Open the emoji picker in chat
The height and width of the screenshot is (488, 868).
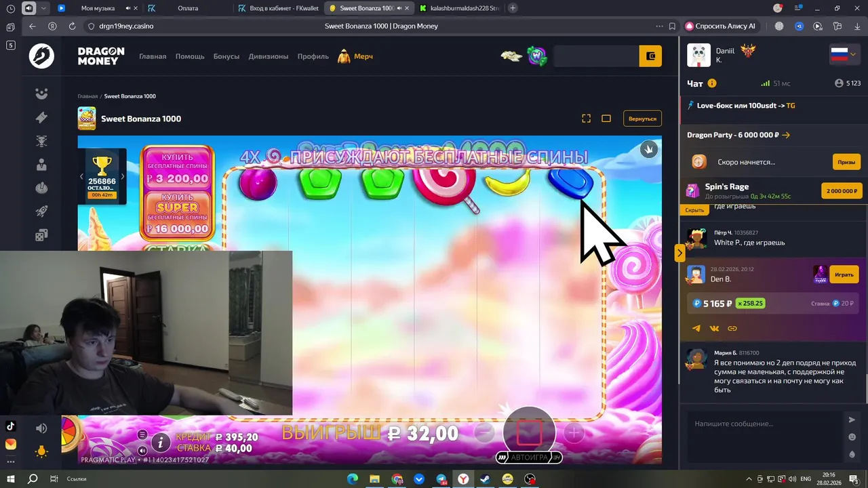852,437
